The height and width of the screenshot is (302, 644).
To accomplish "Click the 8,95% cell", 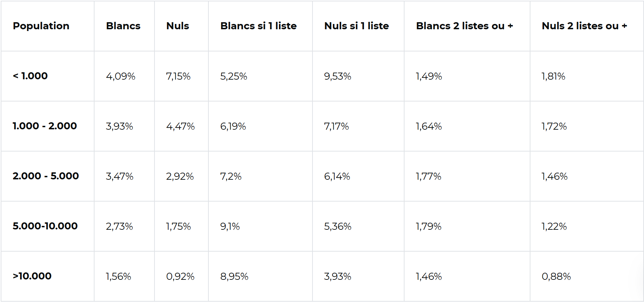I will [x=234, y=277].
